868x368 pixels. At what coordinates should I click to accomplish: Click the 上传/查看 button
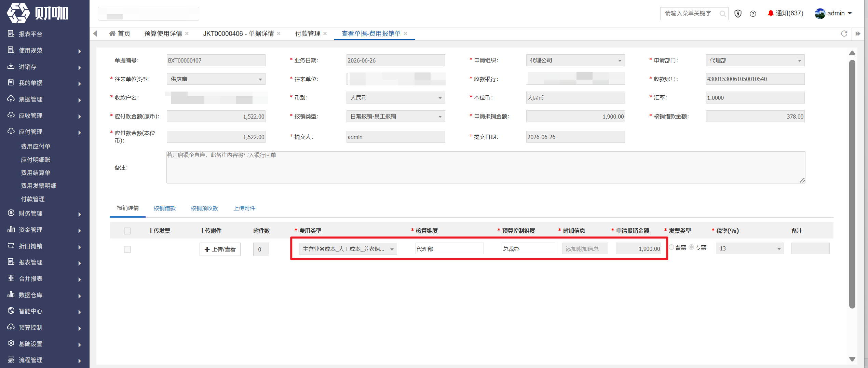[x=220, y=249]
